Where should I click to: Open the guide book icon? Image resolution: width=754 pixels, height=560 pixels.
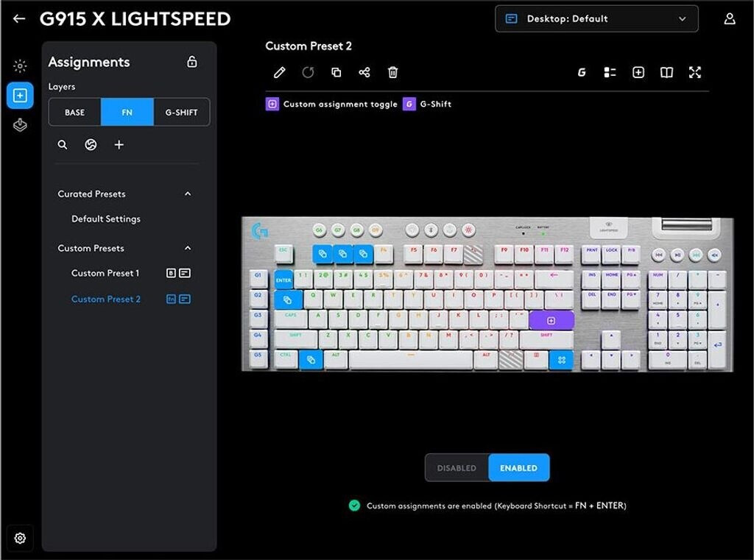click(x=666, y=73)
